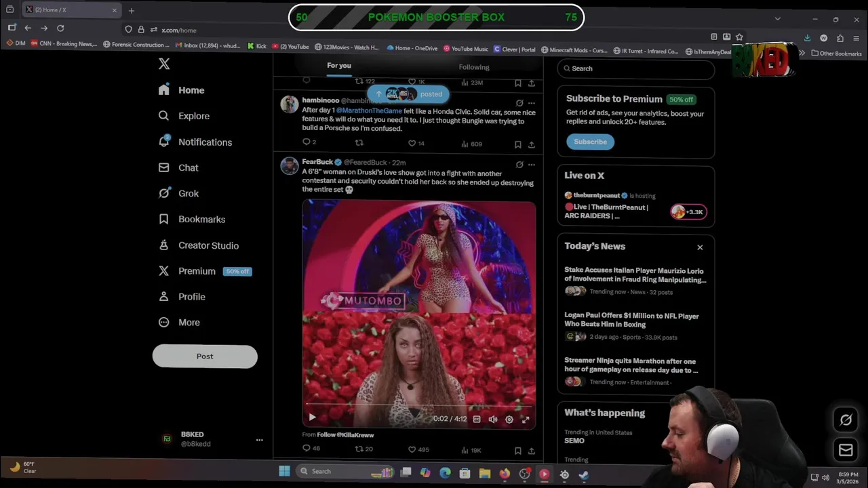
Task: Reply to FearBuck's post (46 replies)
Action: tap(311, 449)
